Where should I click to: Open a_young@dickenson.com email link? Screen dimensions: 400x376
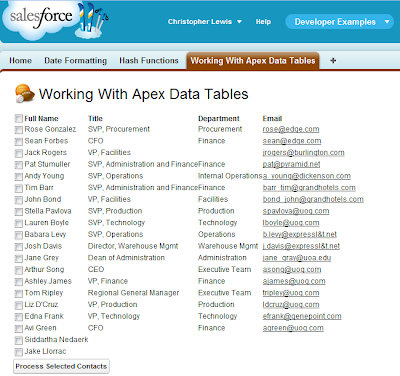[x=307, y=176]
